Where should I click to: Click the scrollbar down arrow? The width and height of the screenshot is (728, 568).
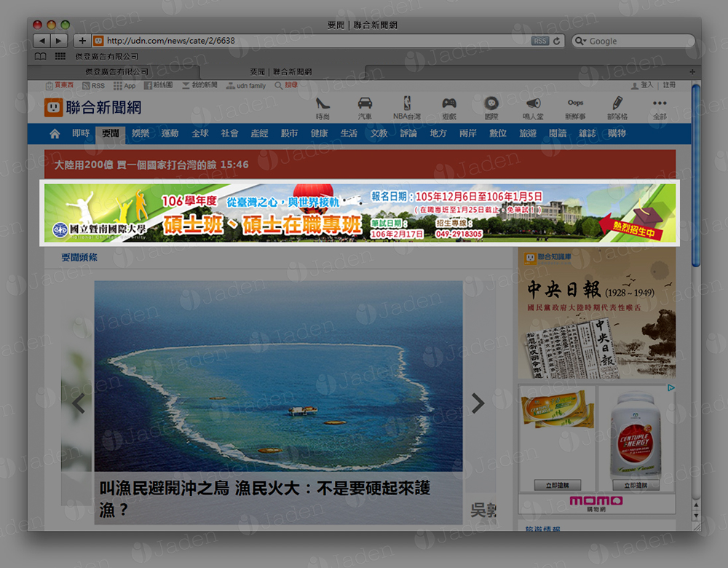click(x=695, y=516)
